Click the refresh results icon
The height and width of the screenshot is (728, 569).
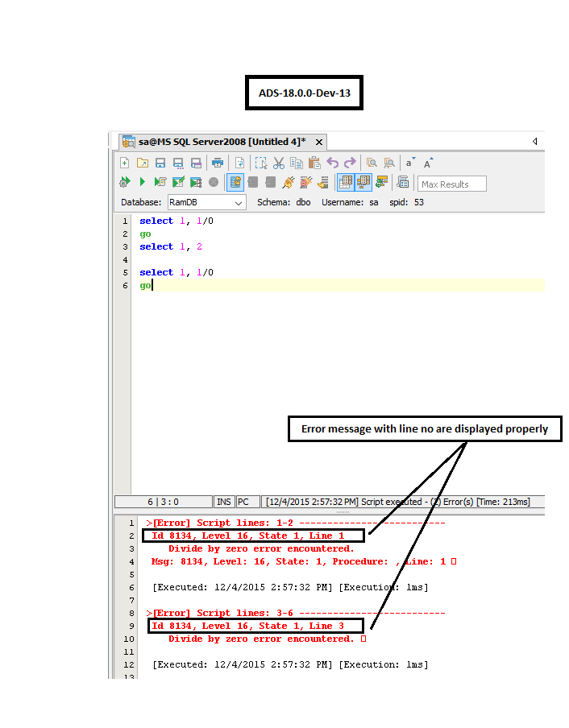tap(382, 183)
